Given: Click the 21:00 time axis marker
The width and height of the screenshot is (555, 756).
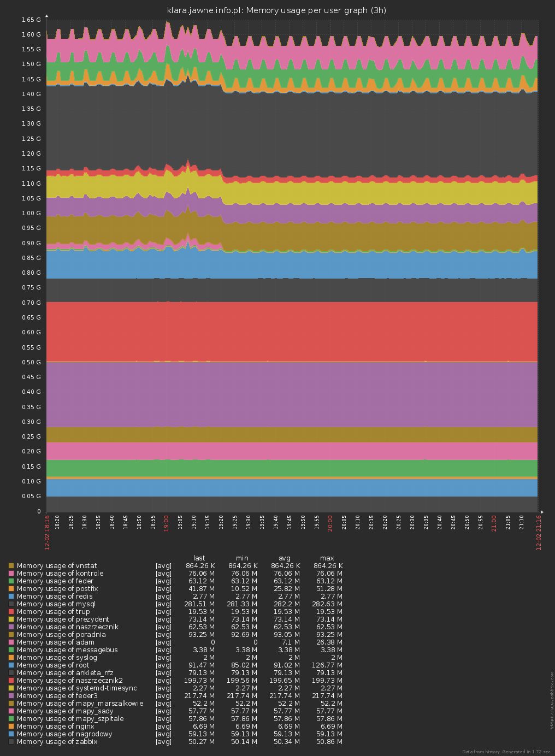Looking at the screenshot, I should coord(494,522).
